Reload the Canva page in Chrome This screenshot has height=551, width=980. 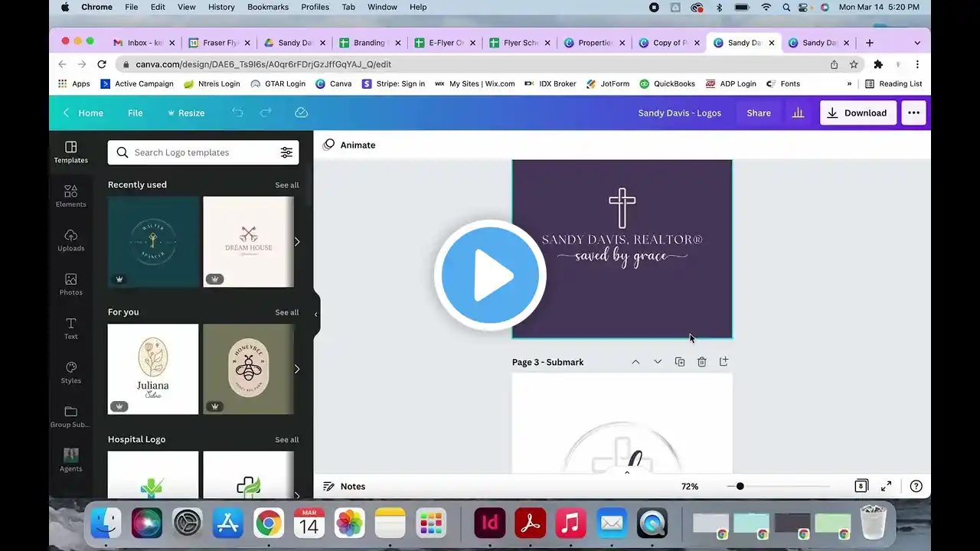[x=102, y=64]
